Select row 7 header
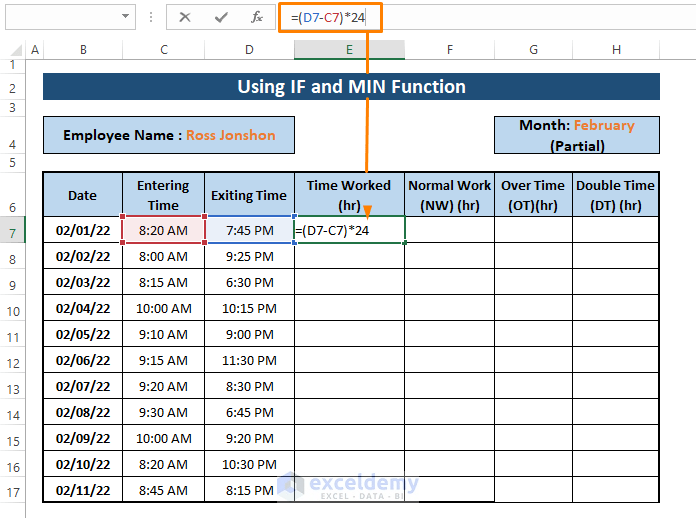Image resolution: width=696 pixels, height=518 pixels. 12,230
